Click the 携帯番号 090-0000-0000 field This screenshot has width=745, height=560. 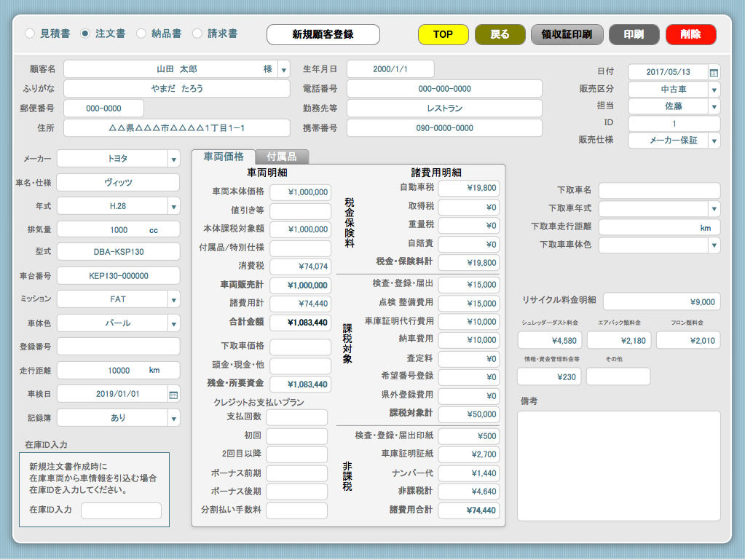[x=444, y=128]
